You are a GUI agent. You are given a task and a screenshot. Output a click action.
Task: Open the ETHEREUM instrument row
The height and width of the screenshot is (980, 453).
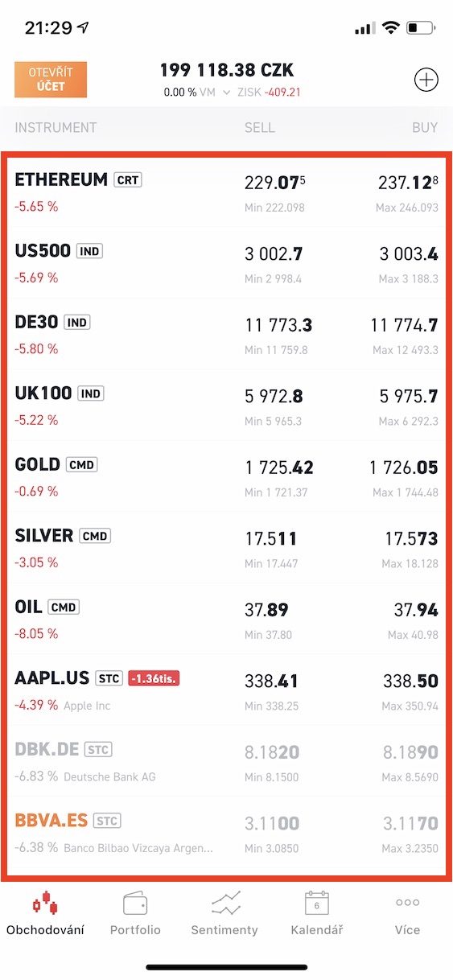[226, 191]
